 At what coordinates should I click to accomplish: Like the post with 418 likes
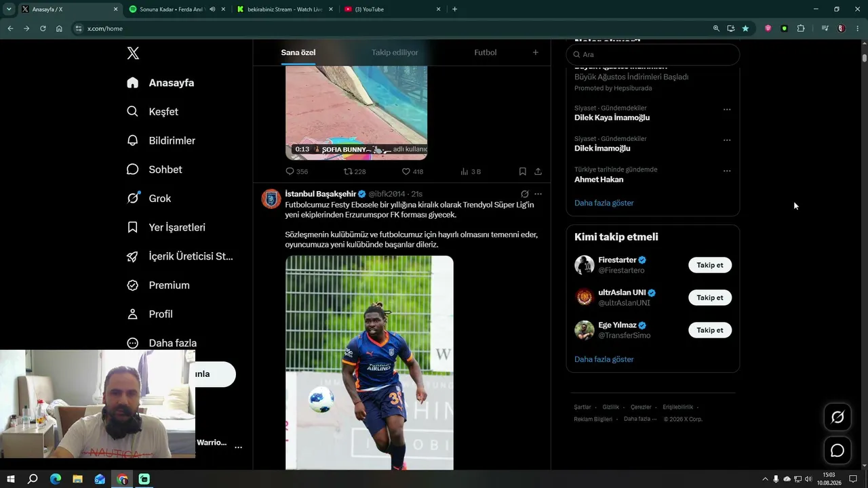(x=412, y=171)
